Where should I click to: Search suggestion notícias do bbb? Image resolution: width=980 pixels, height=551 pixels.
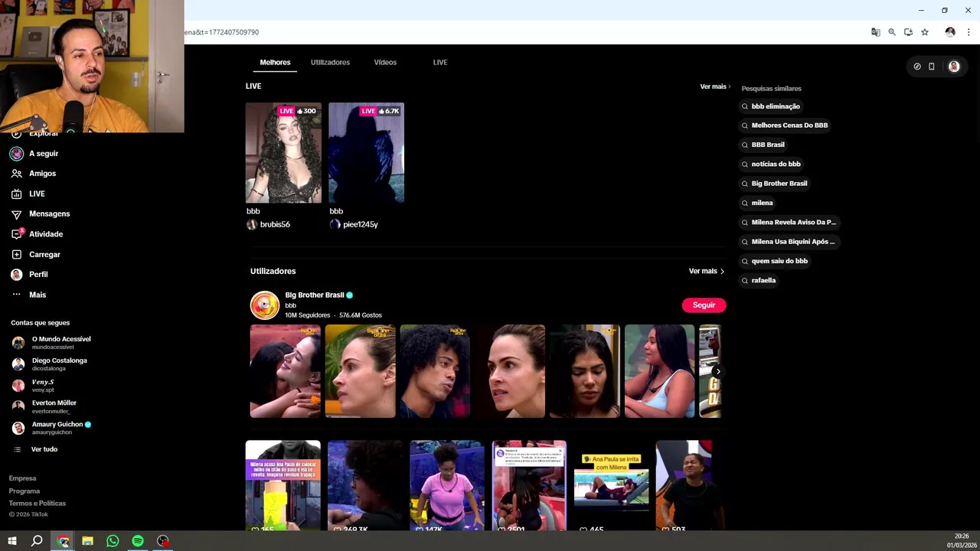tap(772, 164)
